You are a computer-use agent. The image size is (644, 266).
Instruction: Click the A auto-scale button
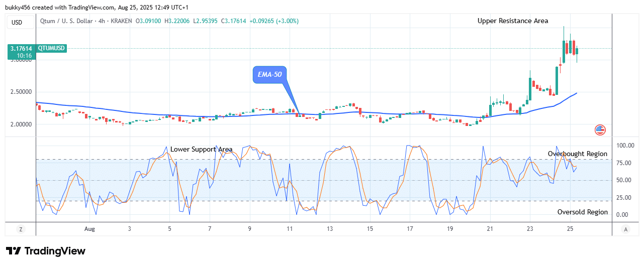click(625, 229)
